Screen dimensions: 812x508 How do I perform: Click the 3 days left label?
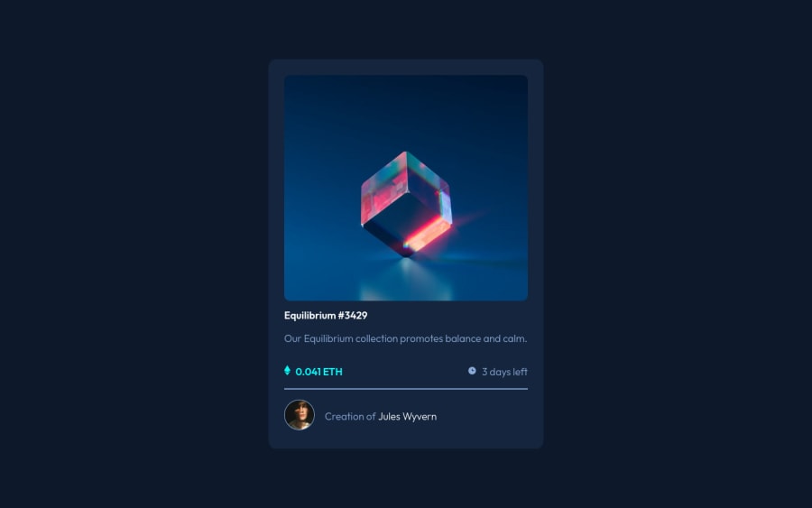(x=505, y=372)
